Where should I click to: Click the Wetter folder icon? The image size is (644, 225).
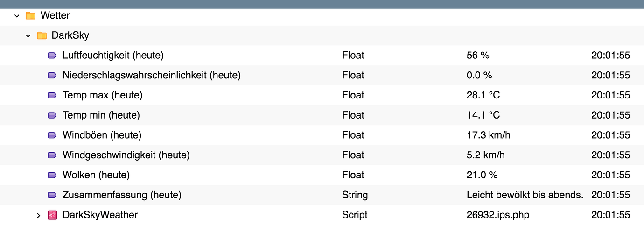click(31, 15)
